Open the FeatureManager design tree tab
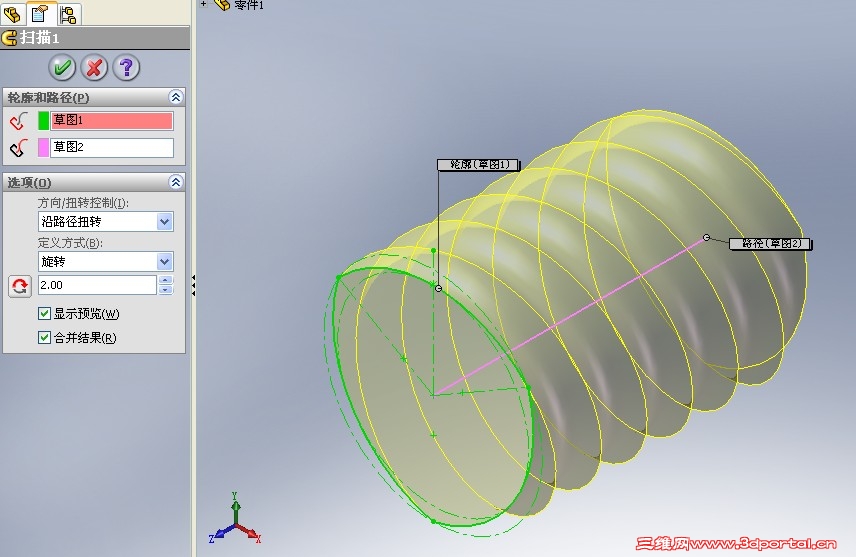 pyautogui.click(x=13, y=14)
